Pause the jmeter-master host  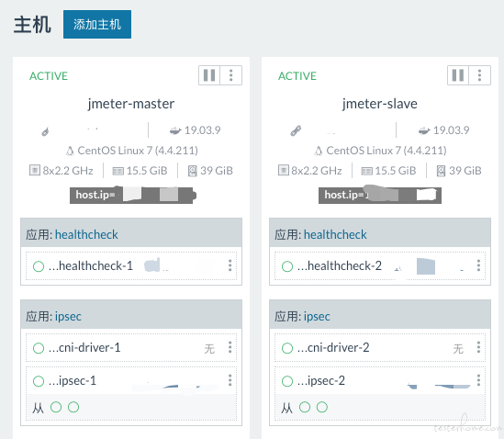pos(209,75)
